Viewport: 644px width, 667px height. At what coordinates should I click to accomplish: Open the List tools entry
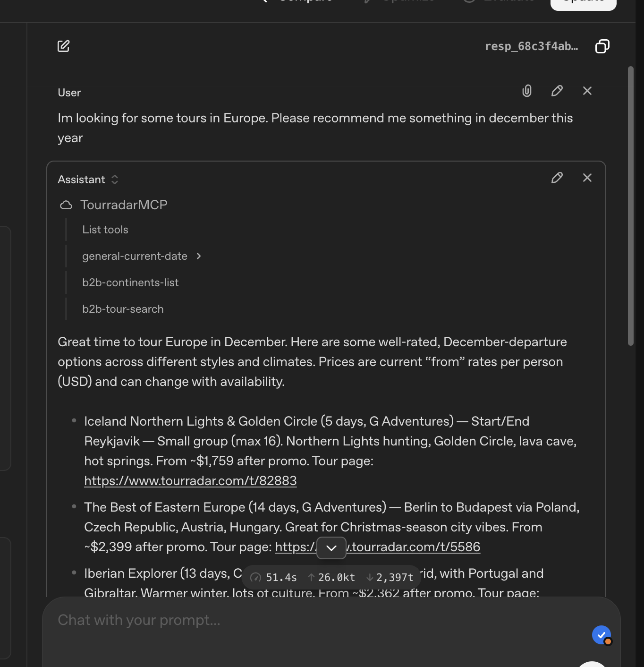(105, 230)
